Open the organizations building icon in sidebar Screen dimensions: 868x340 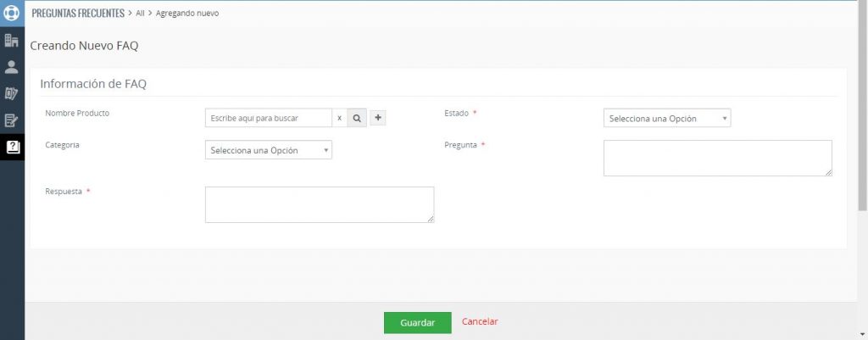12,41
